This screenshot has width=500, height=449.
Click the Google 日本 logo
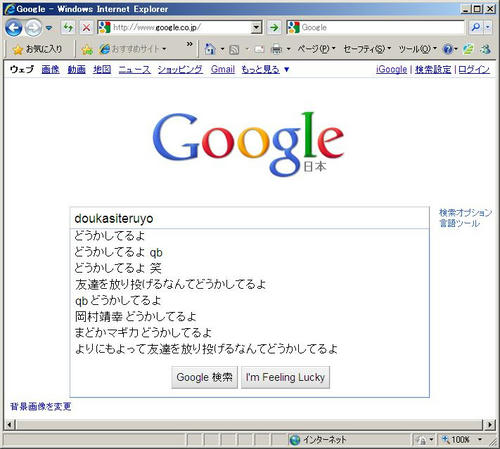[x=248, y=144]
